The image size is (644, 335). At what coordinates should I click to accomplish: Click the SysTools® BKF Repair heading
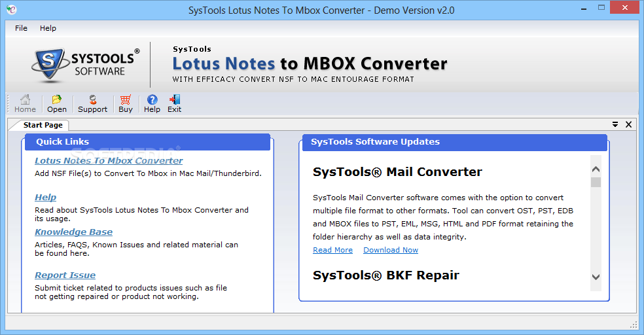(385, 275)
